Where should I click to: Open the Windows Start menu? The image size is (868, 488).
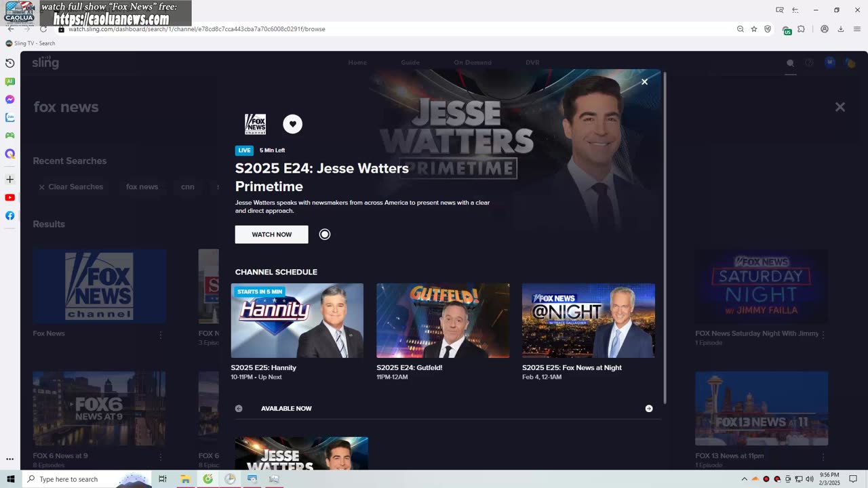(x=10, y=479)
